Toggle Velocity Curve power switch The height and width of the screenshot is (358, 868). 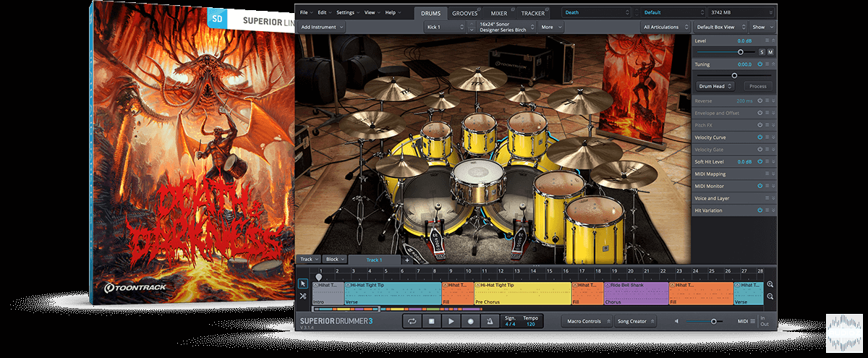760,137
